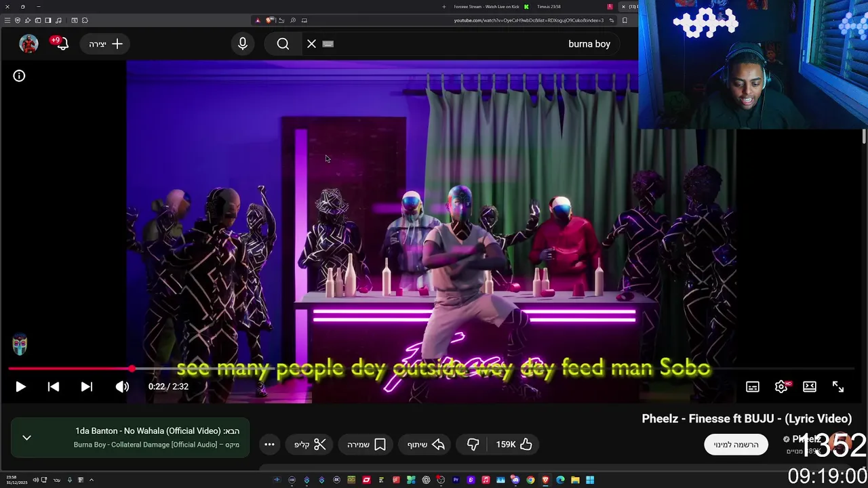The height and width of the screenshot is (488, 868).
Task: Open the Brave rewards triangle icon
Action: [258, 20]
